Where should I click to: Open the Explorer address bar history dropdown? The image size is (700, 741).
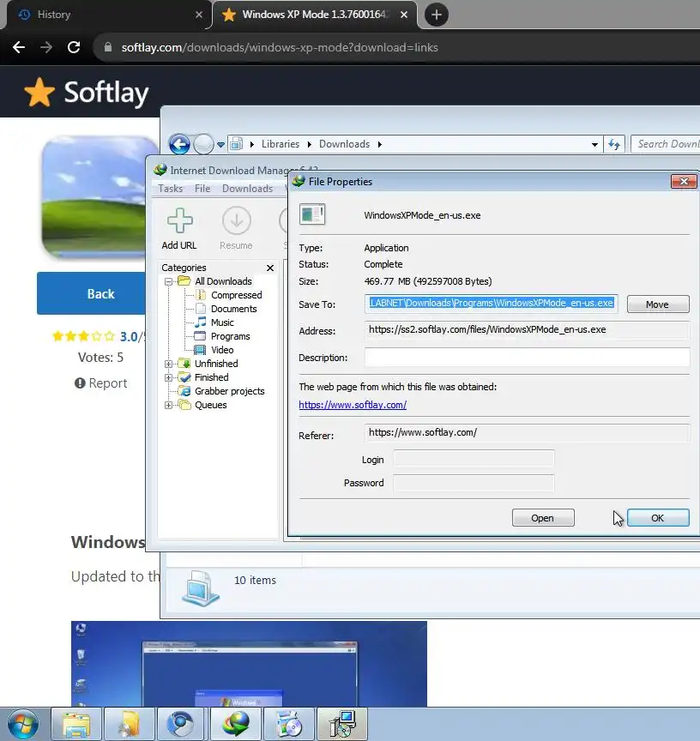point(594,145)
